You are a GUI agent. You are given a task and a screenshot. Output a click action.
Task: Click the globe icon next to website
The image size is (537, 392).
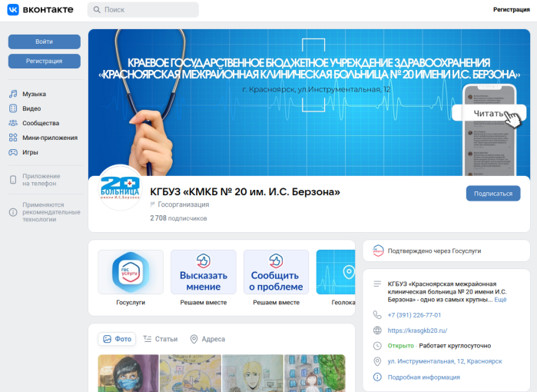[x=377, y=331]
